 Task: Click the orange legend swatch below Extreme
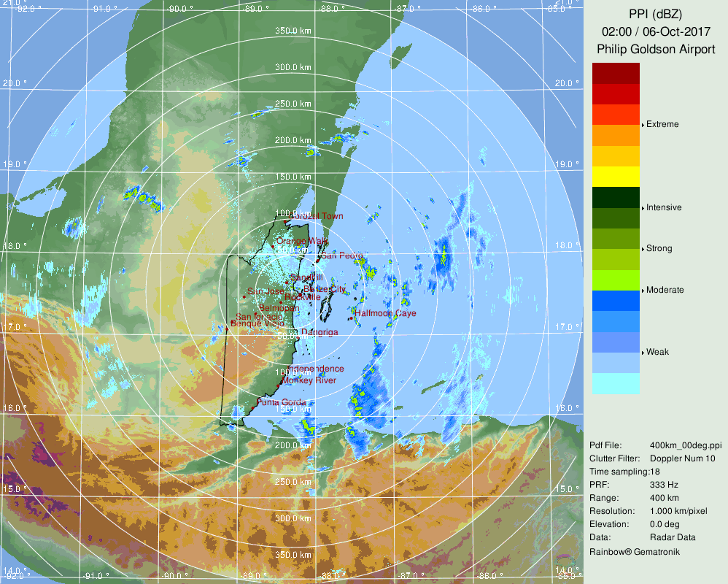[616, 135]
